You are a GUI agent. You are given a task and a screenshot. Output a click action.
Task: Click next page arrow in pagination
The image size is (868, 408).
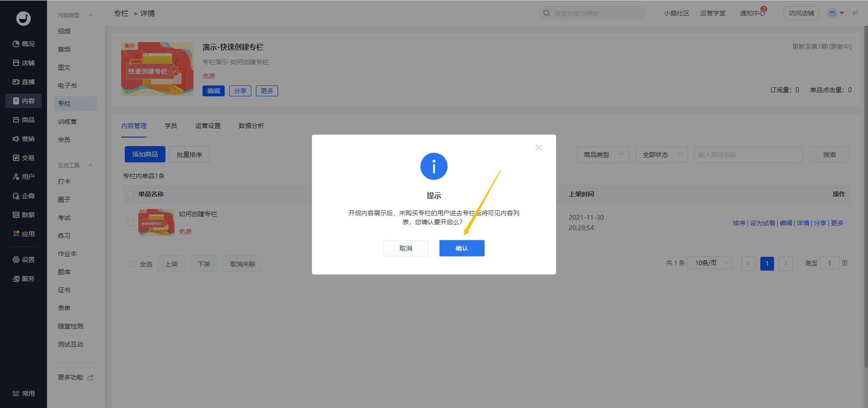786,263
